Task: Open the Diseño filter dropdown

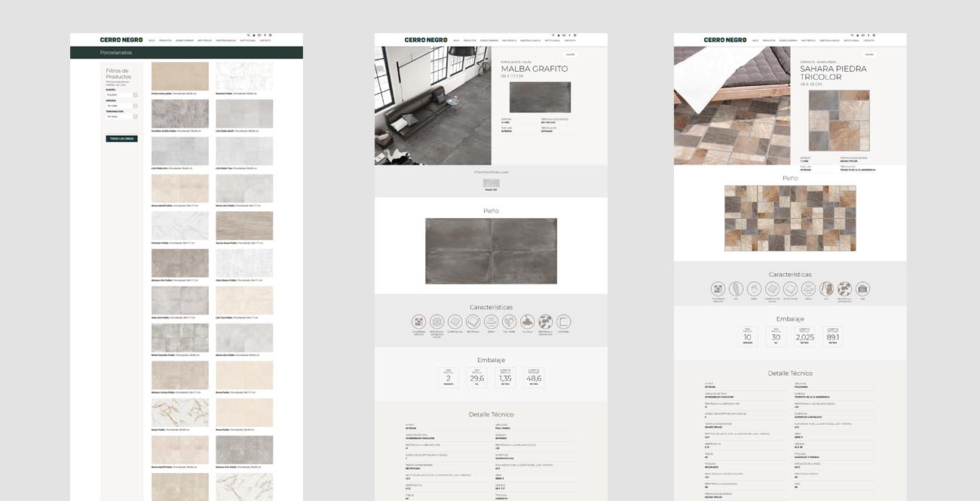Action: tap(122, 95)
